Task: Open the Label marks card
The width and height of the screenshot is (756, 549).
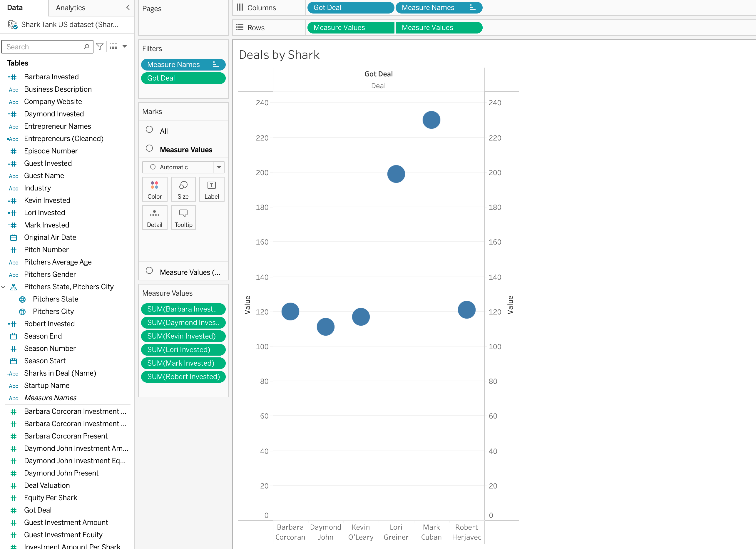Action: [211, 189]
